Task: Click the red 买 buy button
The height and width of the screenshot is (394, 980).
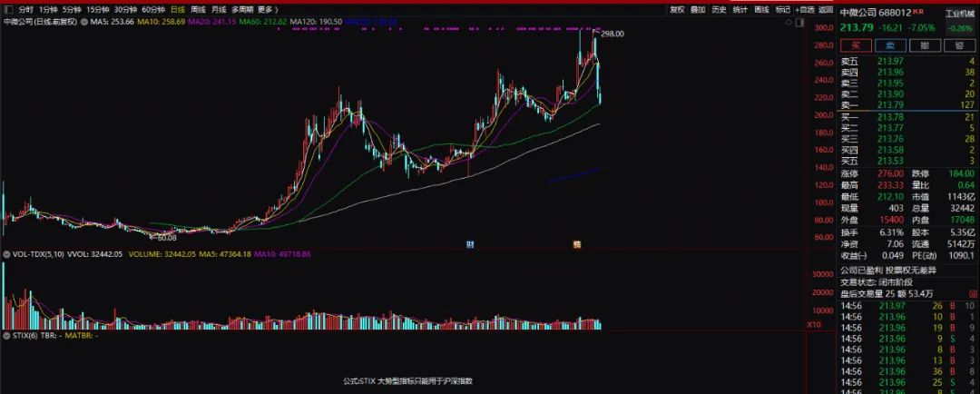Action: (855, 45)
